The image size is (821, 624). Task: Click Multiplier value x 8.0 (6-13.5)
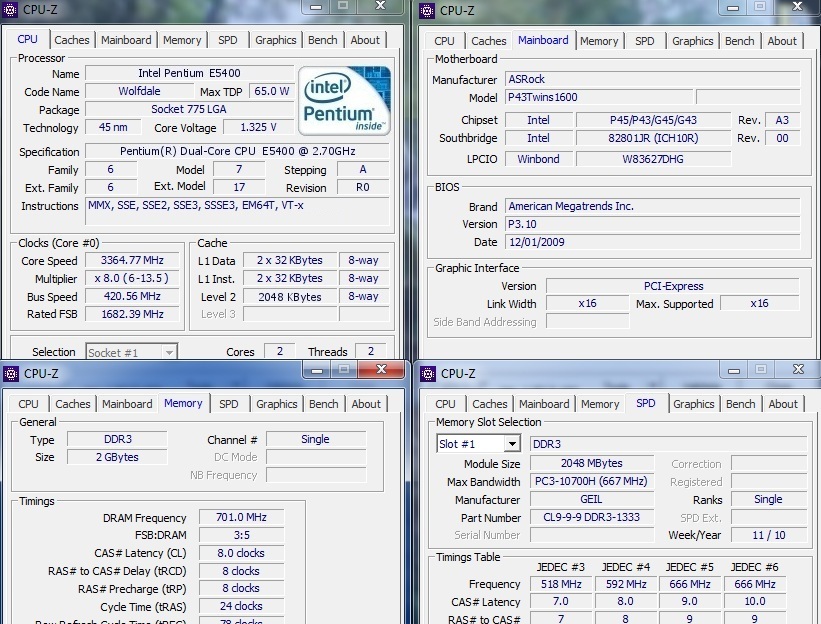(132, 278)
